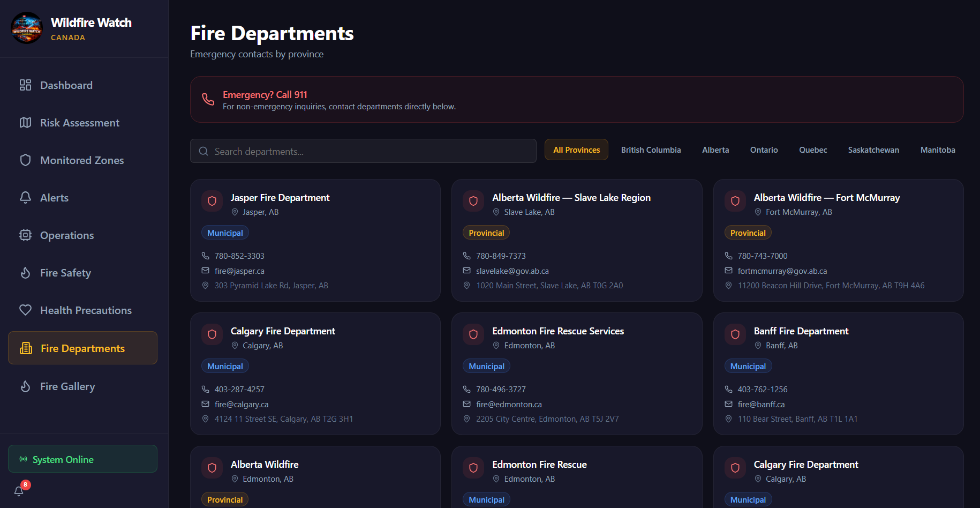Open the Dashboard page

83,85
